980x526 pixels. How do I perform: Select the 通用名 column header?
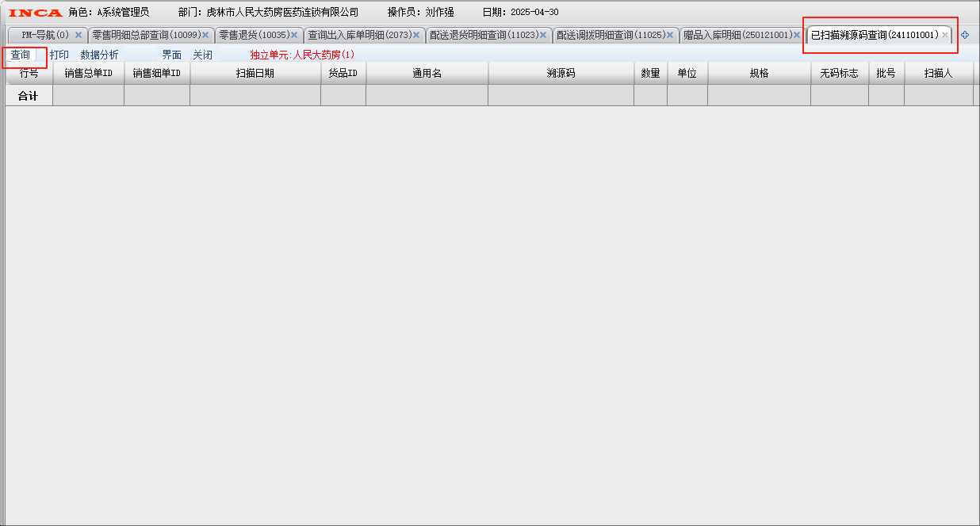pyautogui.click(x=427, y=73)
